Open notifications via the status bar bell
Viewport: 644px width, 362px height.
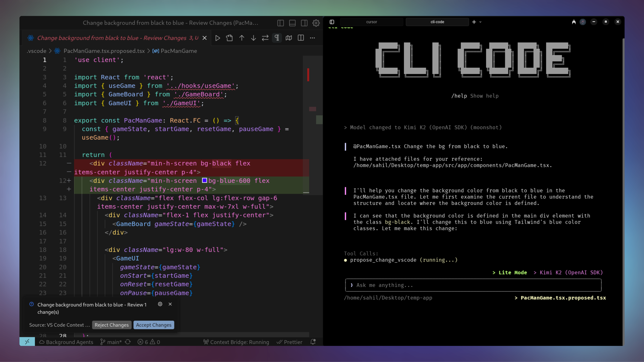click(313, 342)
